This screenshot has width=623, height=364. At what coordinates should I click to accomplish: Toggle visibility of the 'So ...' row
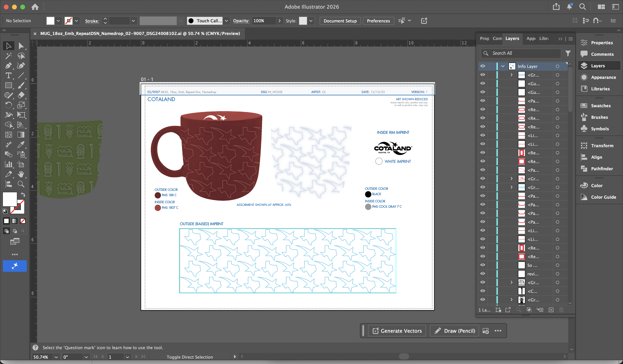[x=482, y=265]
